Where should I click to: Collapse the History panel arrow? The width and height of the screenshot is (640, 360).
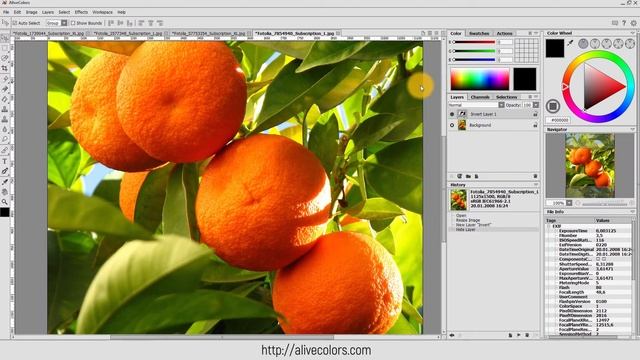[x=536, y=185]
